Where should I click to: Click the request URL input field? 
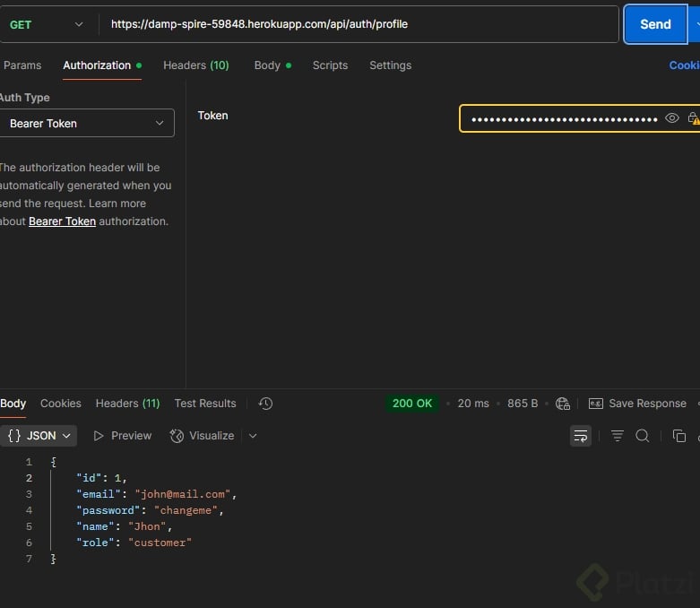(x=359, y=24)
